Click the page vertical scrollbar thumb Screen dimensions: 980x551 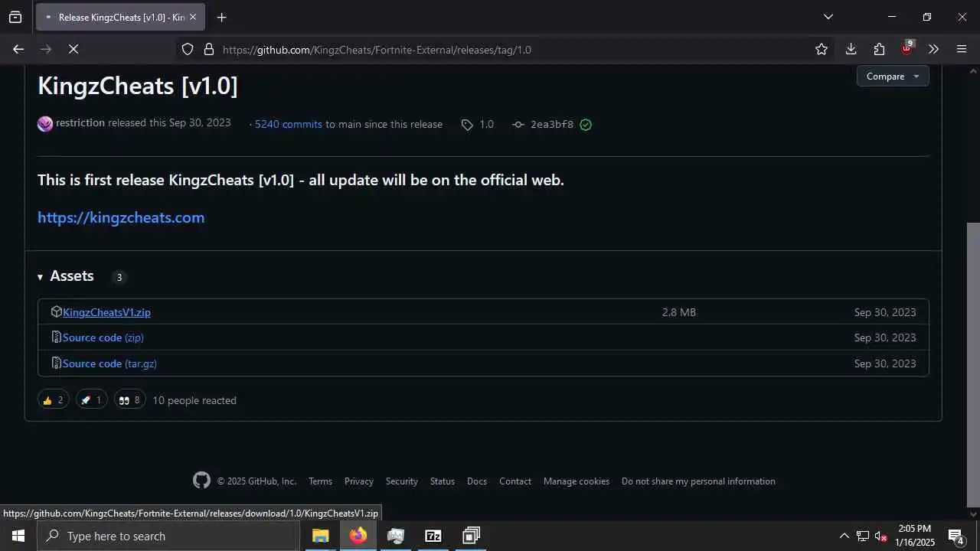click(x=973, y=364)
